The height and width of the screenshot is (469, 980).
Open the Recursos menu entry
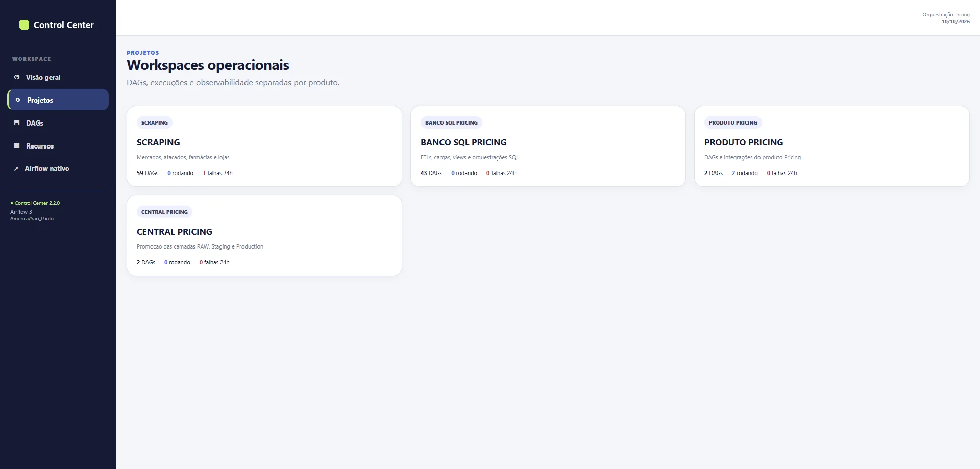58,146
